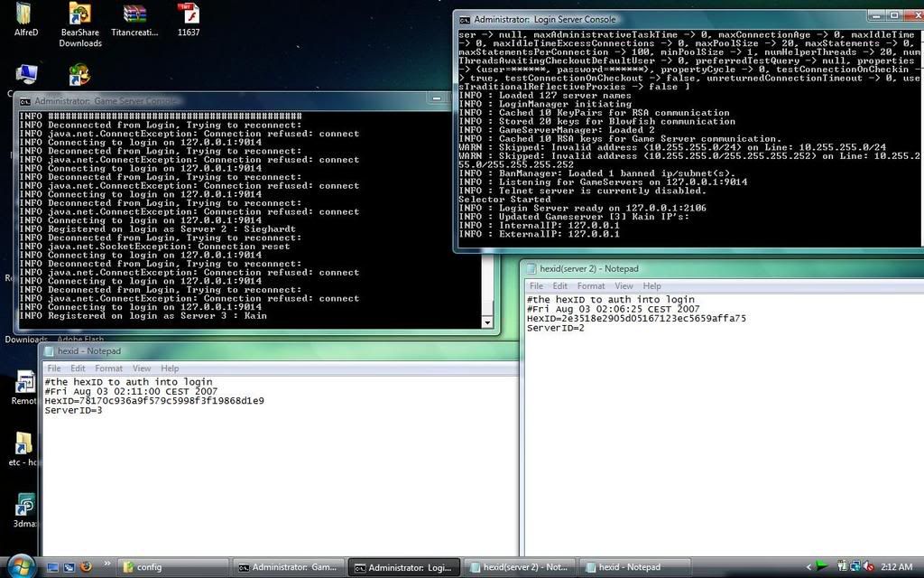Open the 3dmax desktop shortcut
This screenshot has height=578, width=924.
point(24,508)
